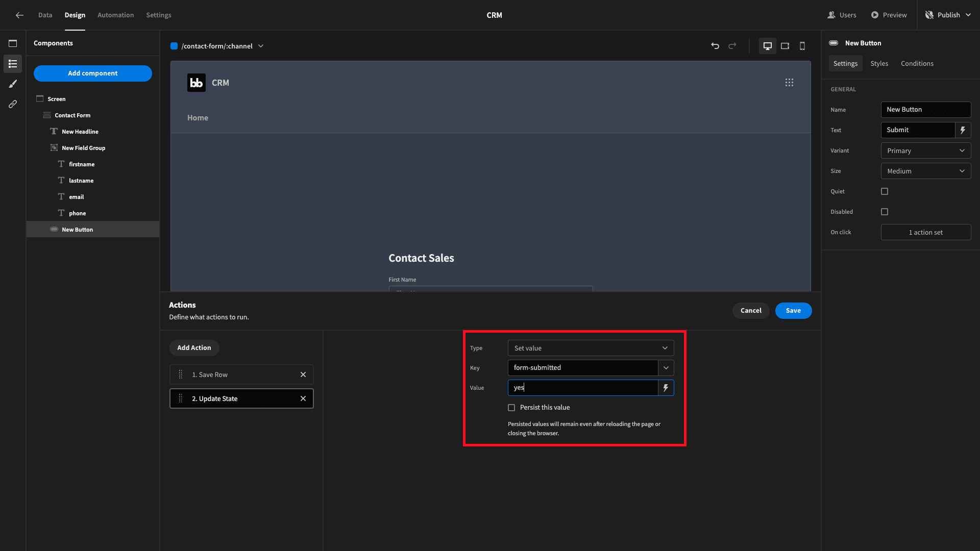Remove the Save Row action
The image size is (980, 551).
(303, 374)
